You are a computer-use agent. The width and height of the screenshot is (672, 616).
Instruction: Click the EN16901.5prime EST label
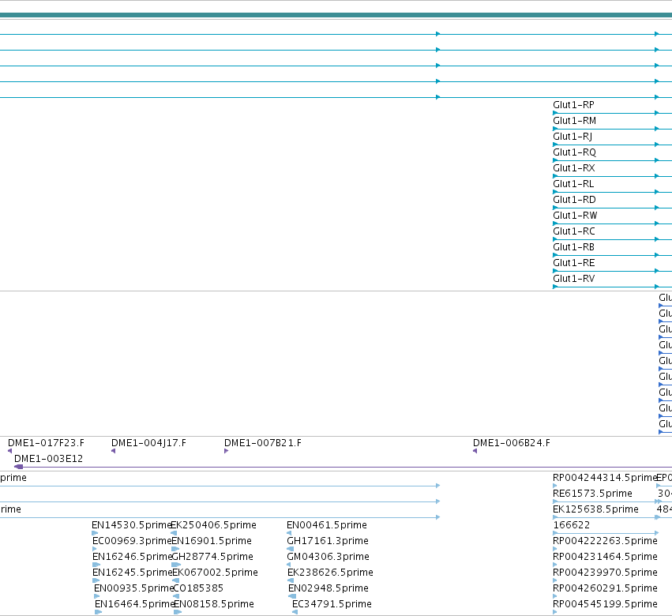212,541
